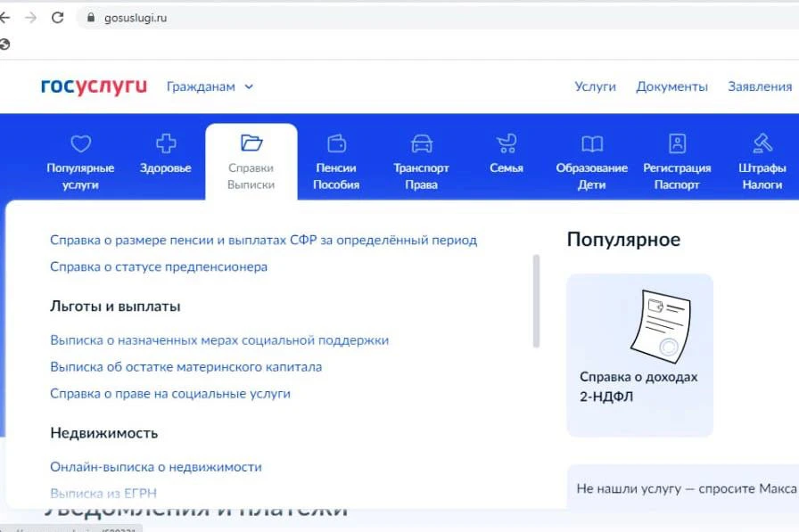Image resolution: width=799 pixels, height=532 pixels.
Task: Open Выписка о назначенных мерах социальной поддержки
Action: pos(219,340)
